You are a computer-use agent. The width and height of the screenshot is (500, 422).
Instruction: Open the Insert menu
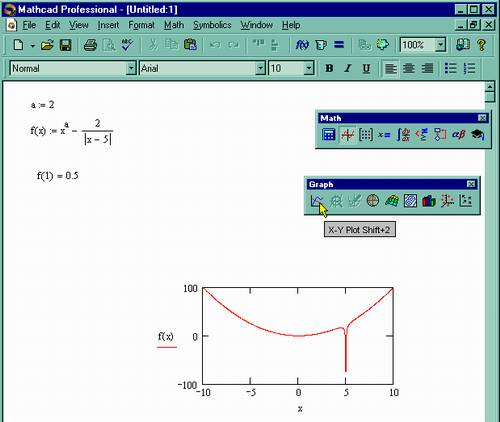point(108,25)
